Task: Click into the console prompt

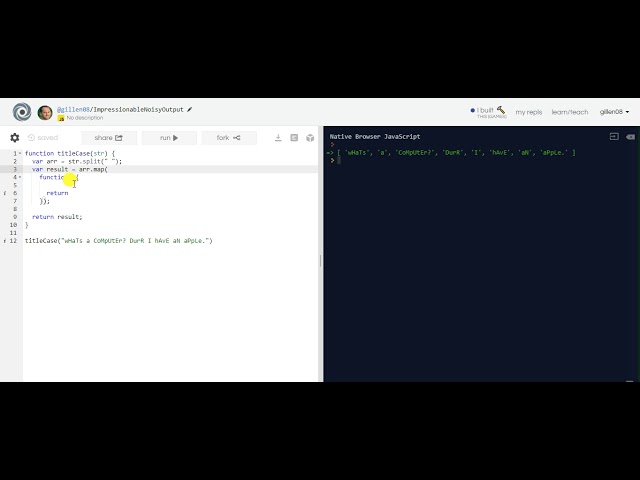Action: (x=339, y=160)
